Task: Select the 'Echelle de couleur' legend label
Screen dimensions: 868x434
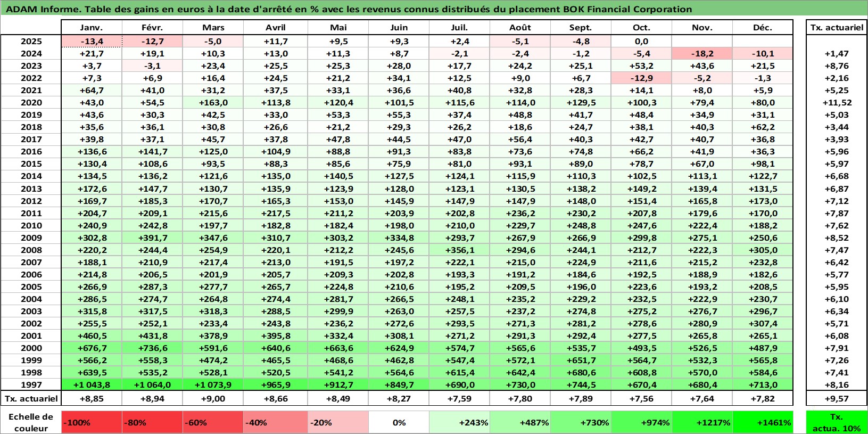Action: [x=31, y=422]
